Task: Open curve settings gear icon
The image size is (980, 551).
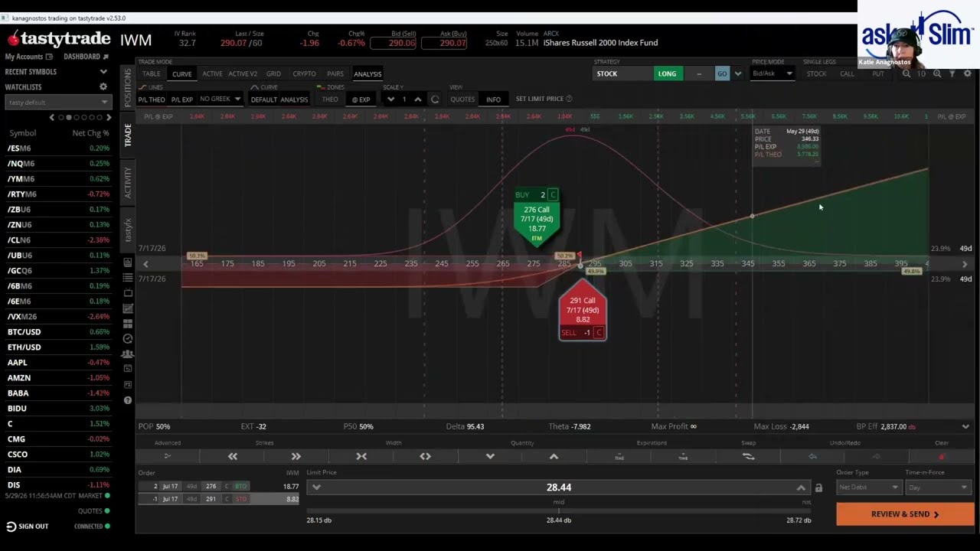Action: point(968,73)
